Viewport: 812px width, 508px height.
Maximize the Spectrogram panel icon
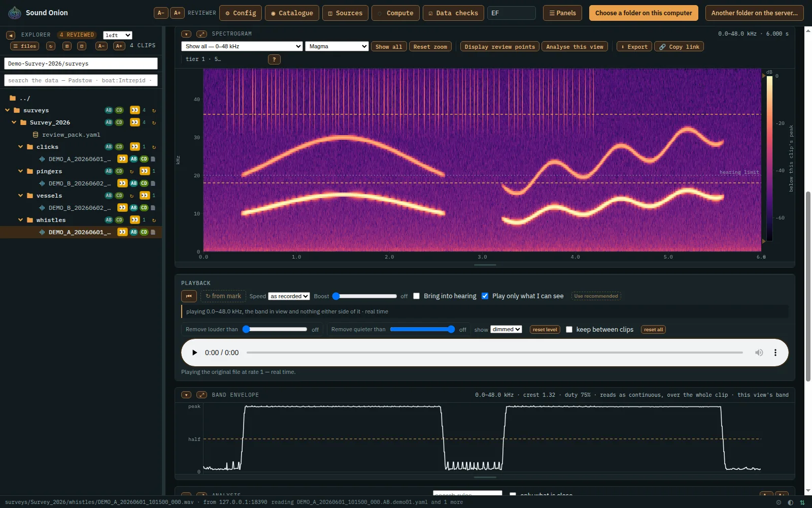[201, 34]
